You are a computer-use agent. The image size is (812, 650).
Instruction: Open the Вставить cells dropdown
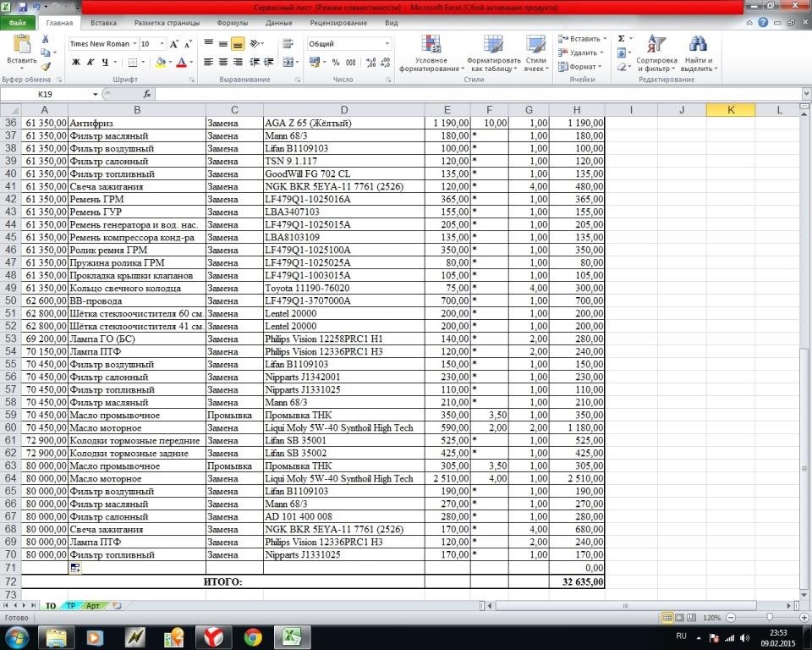pyautogui.click(x=582, y=39)
